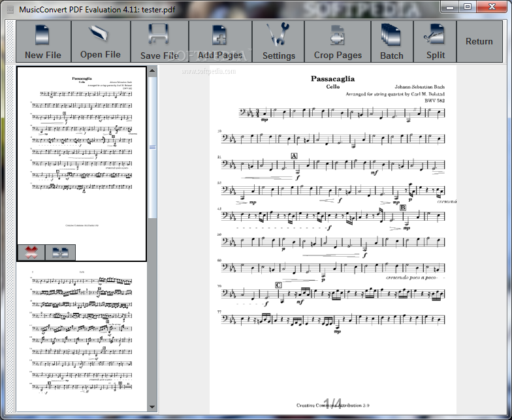This screenshot has width=512, height=420.
Task: Click the thumbnail scrollbar down arrow
Action: point(152,407)
